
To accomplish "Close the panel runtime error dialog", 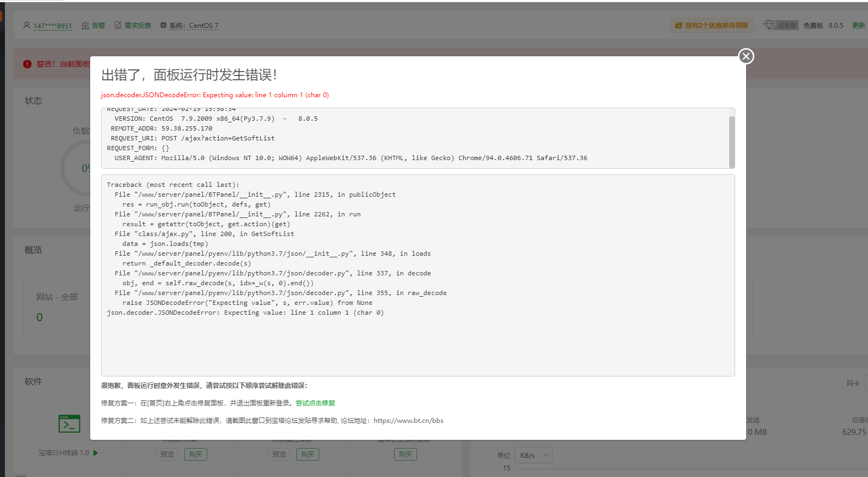I will [x=746, y=56].
